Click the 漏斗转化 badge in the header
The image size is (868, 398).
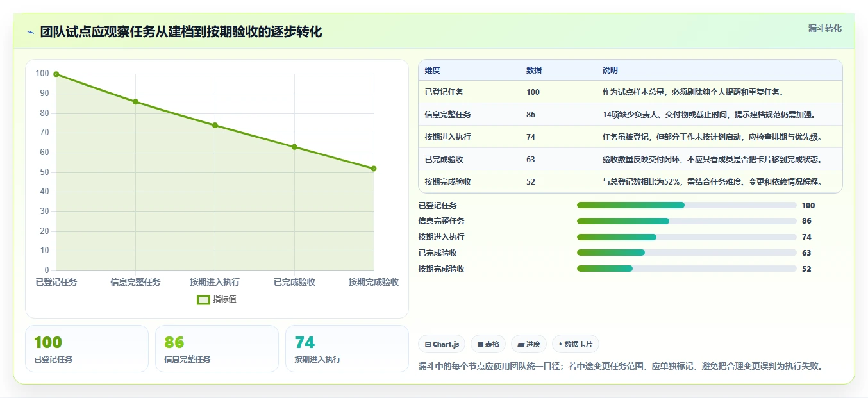[824, 28]
